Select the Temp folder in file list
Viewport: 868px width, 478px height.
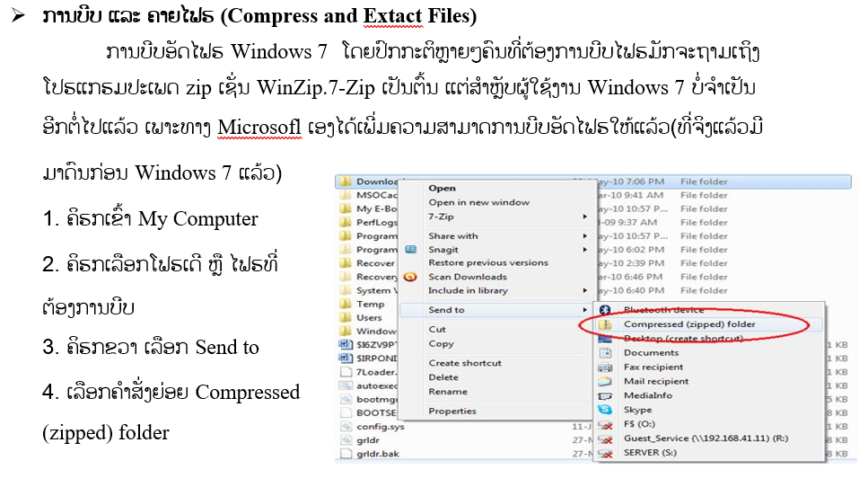pos(369,305)
